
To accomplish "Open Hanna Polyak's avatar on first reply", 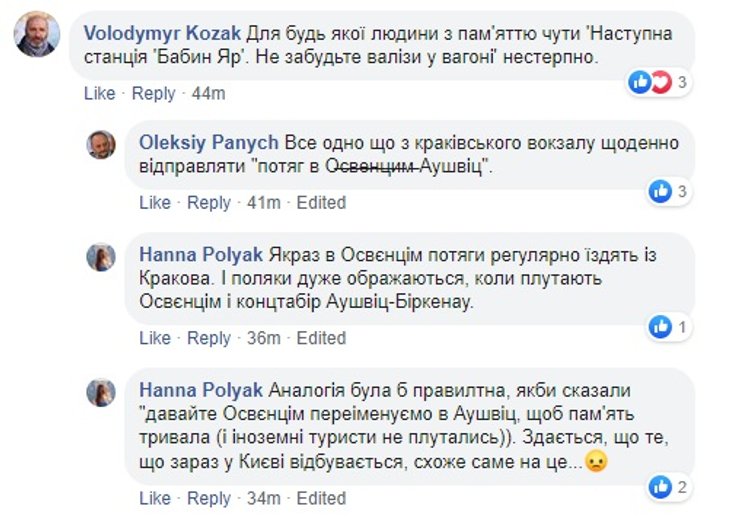I will pyautogui.click(x=101, y=257).
